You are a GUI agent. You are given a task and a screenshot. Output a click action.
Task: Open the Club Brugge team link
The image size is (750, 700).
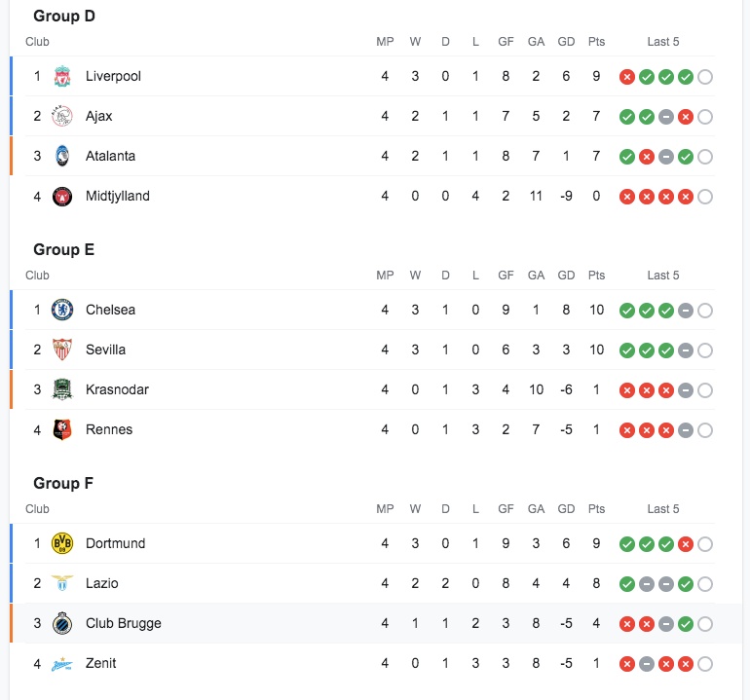123,623
